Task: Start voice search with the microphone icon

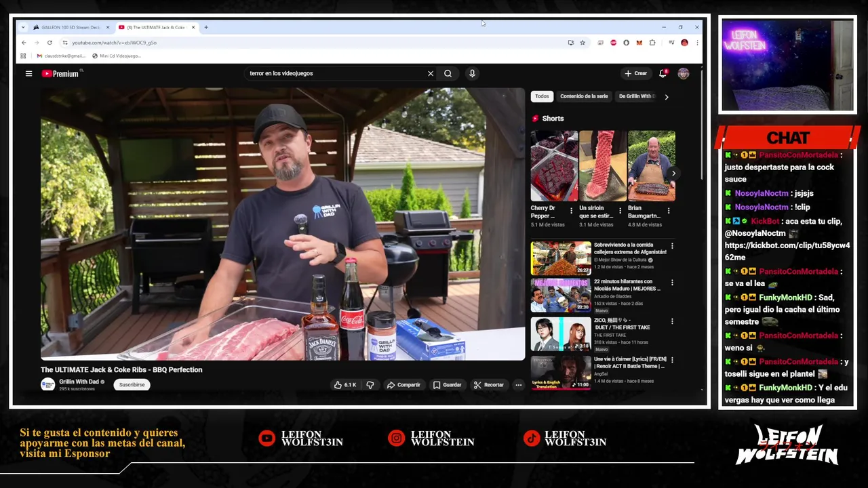Action: (x=472, y=73)
